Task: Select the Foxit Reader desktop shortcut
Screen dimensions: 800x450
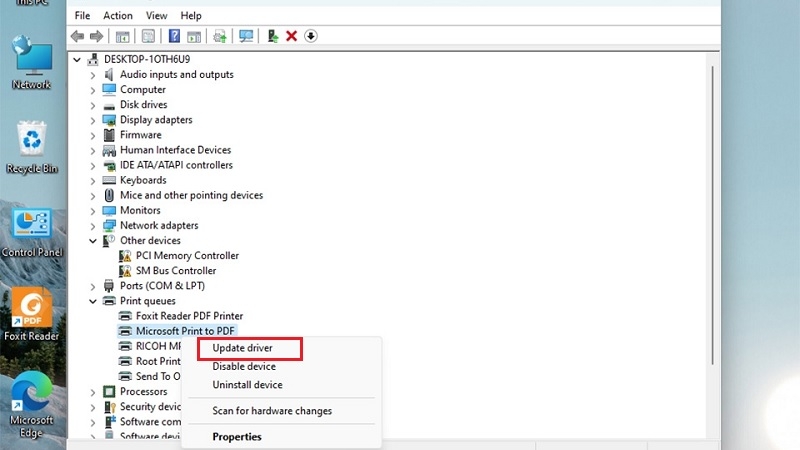Action: click(32, 314)
